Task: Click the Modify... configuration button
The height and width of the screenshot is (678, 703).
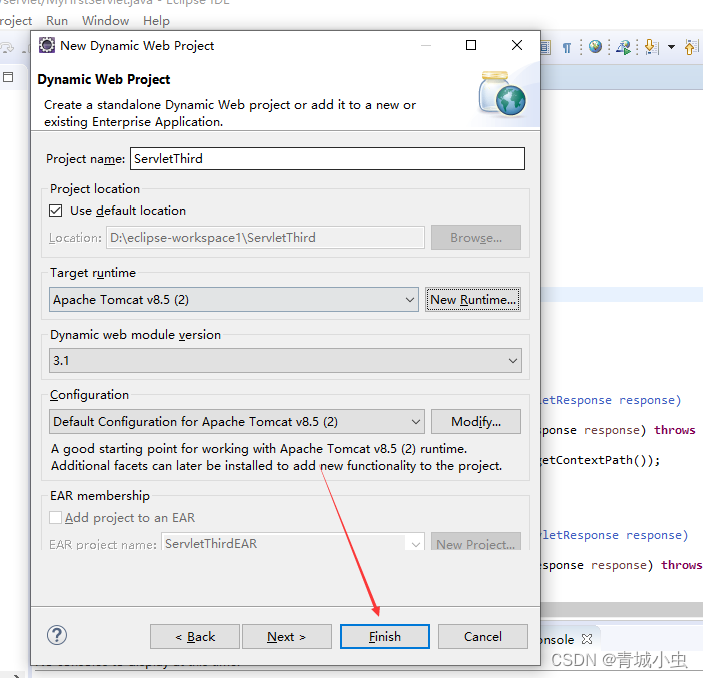Action: 476,422
